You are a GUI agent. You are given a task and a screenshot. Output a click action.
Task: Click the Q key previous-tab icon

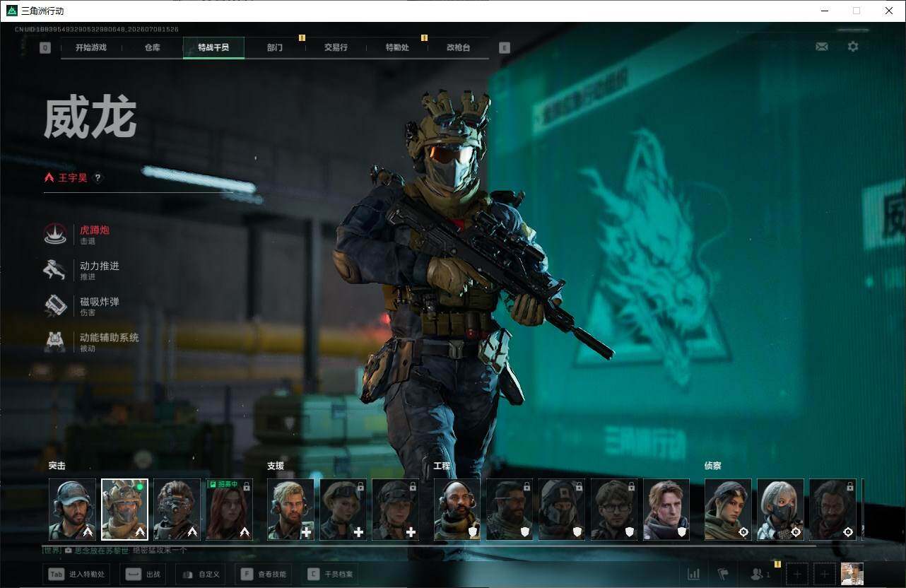tap(45, 48)
